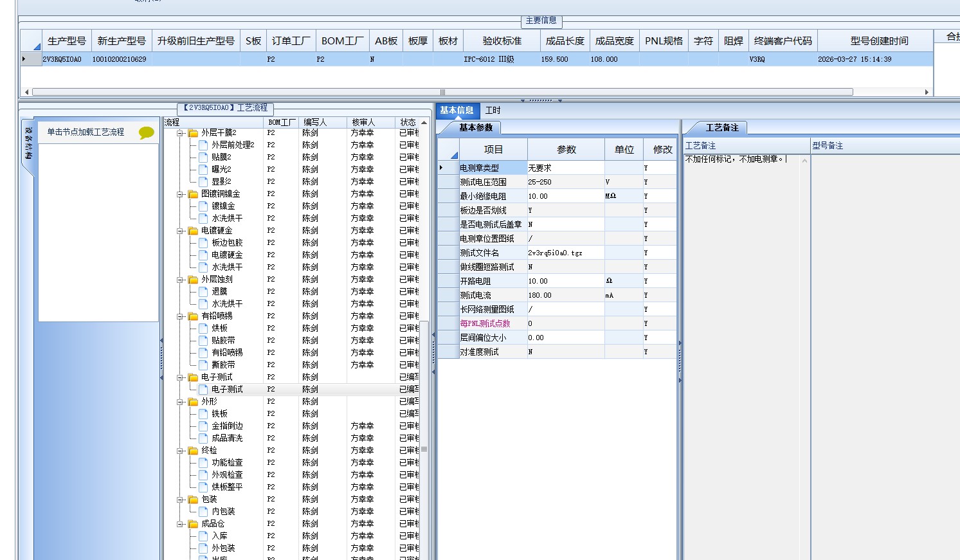
Task: Click the 包装 folder icon
Action: (x=193, y=500)
